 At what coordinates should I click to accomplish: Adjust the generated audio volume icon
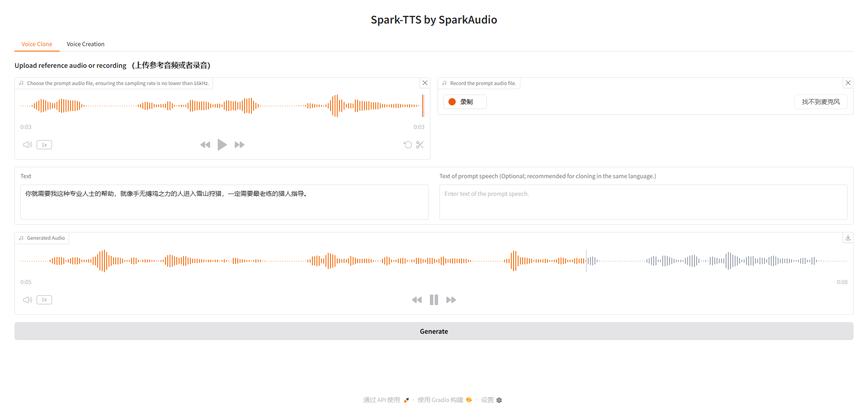coord(28,300)
